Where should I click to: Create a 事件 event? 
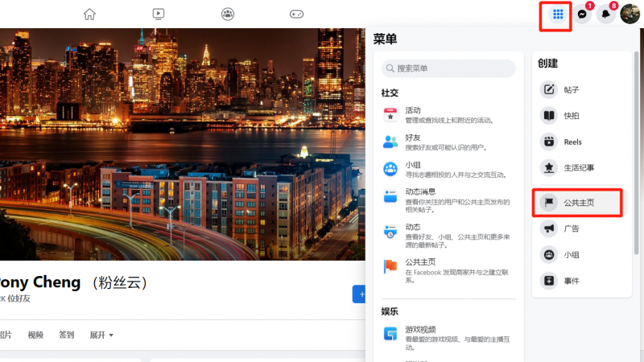pos(581,281)
